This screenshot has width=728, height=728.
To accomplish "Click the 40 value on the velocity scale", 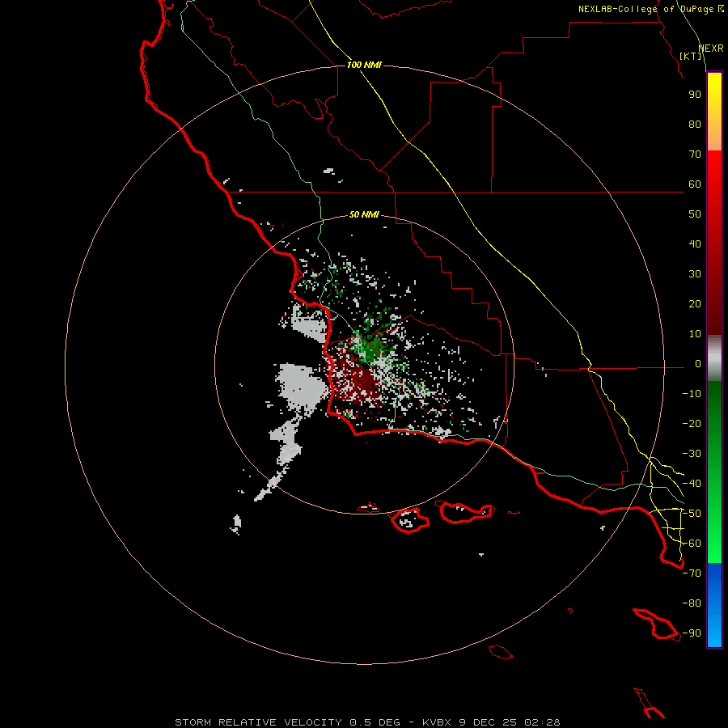I will pos(695,244).
